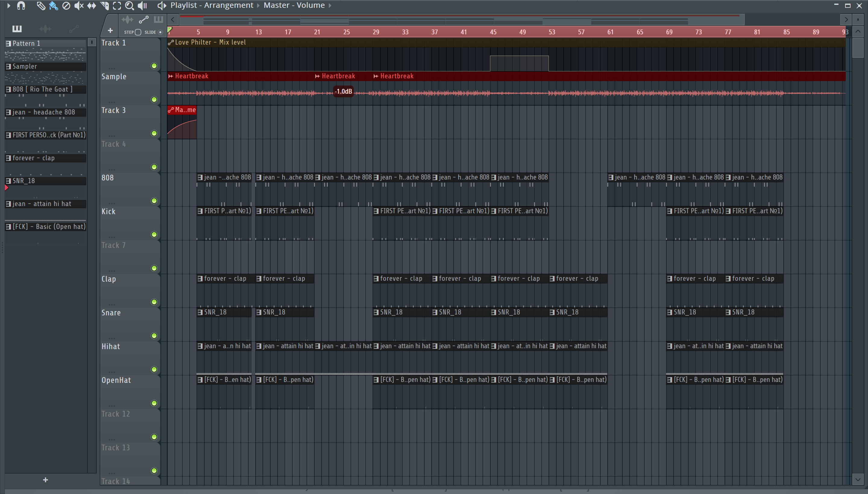Image resolution: width=868 pixels, height=494 pixels.
Task: Open the Playlist options menu arrow
Action: [x=9, y=5]
